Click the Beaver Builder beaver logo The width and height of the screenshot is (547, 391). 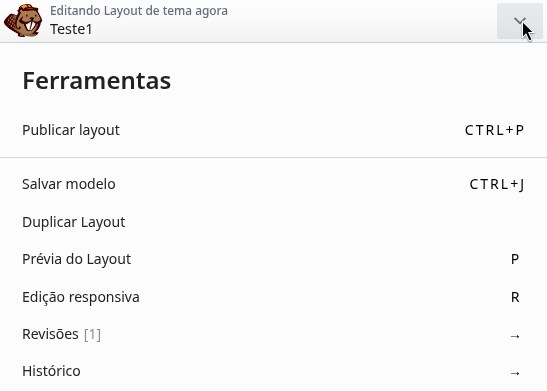click(23, 21)
